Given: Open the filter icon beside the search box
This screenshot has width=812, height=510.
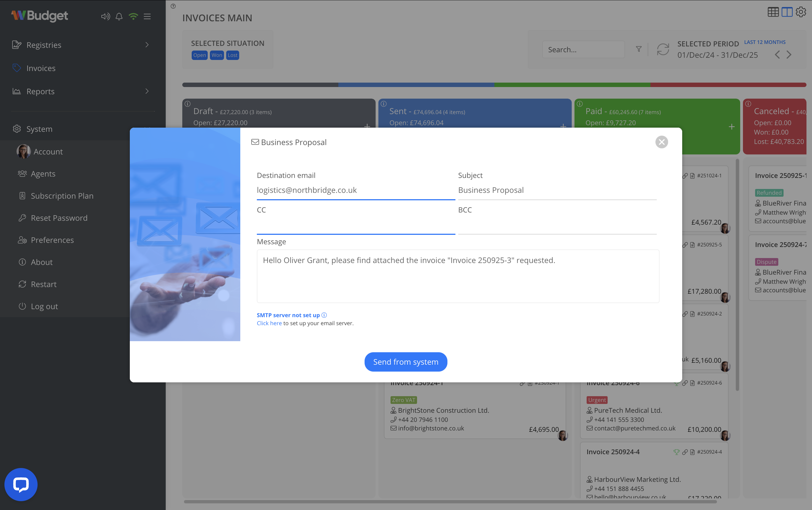Looking at the screenshot, I should [639, 49].
